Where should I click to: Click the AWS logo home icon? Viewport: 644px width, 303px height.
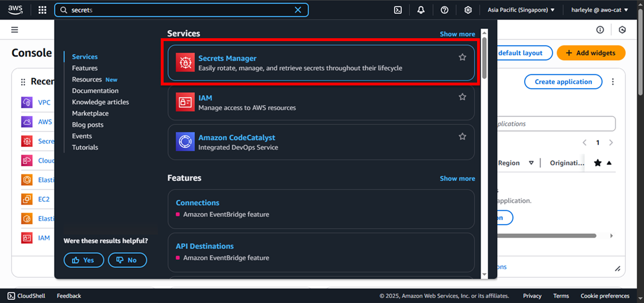[16, 10]
